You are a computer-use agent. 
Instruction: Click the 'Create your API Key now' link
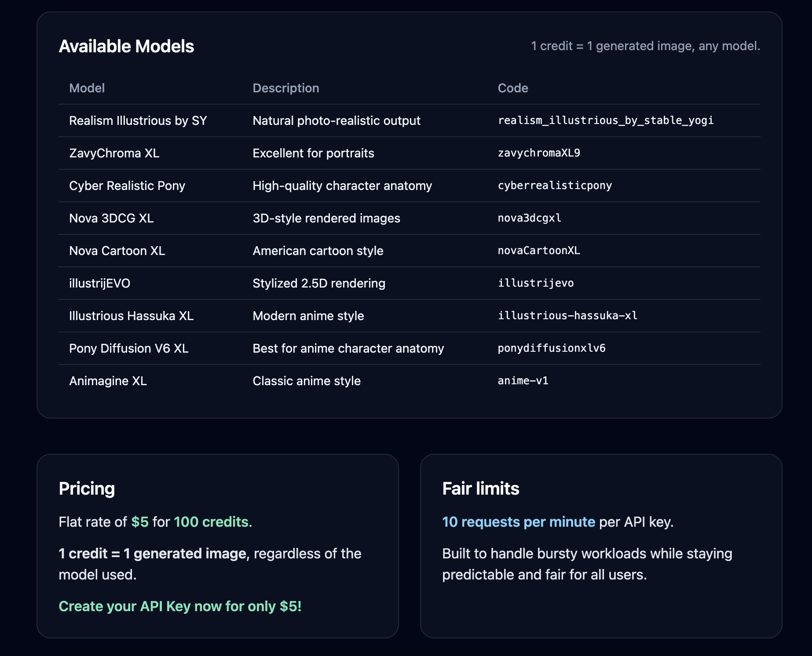point(180,606)
